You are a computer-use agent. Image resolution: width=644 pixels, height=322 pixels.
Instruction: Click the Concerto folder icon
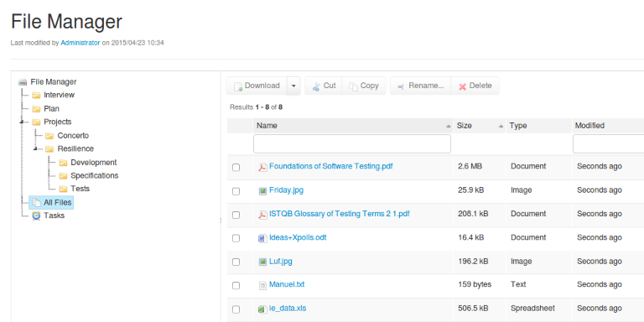(49, 136)
